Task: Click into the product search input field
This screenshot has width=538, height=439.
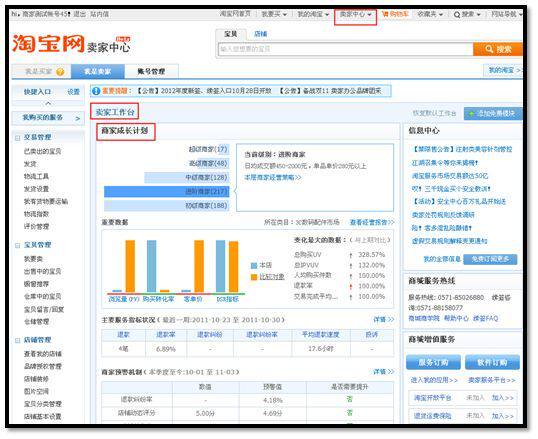Action: pyautogui.click(x=346, y=49)
